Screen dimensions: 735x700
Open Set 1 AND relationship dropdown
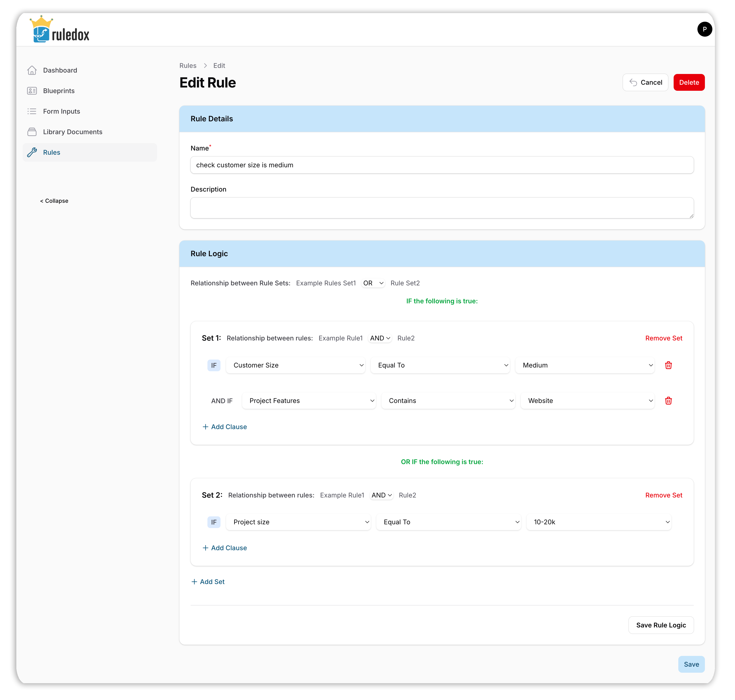tap(380, 338)
